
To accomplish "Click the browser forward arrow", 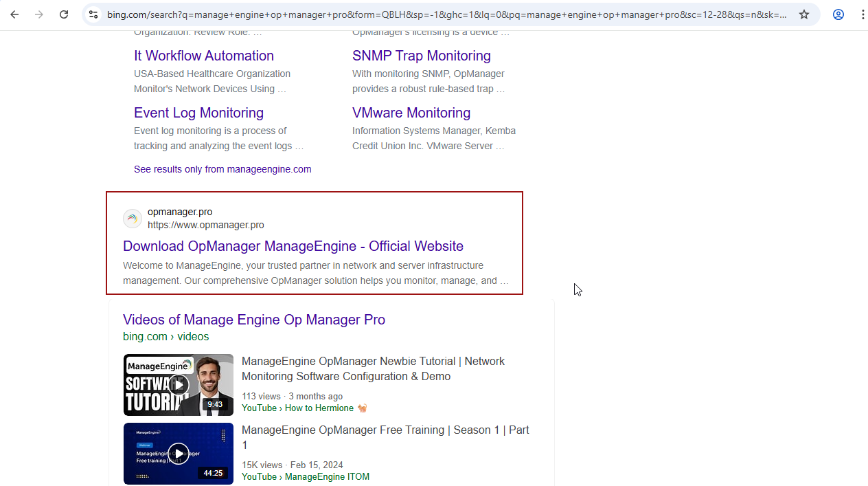I will [39, 14].
